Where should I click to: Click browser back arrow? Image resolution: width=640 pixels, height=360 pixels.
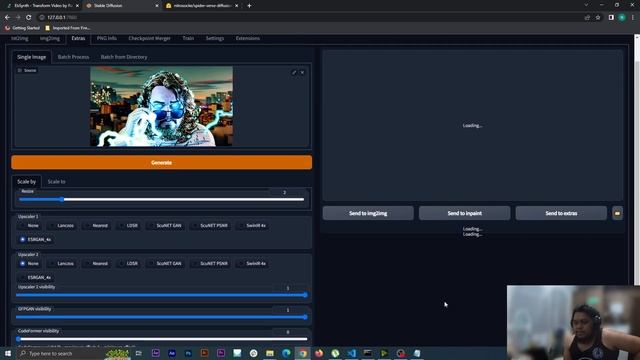tap(7, 18)
